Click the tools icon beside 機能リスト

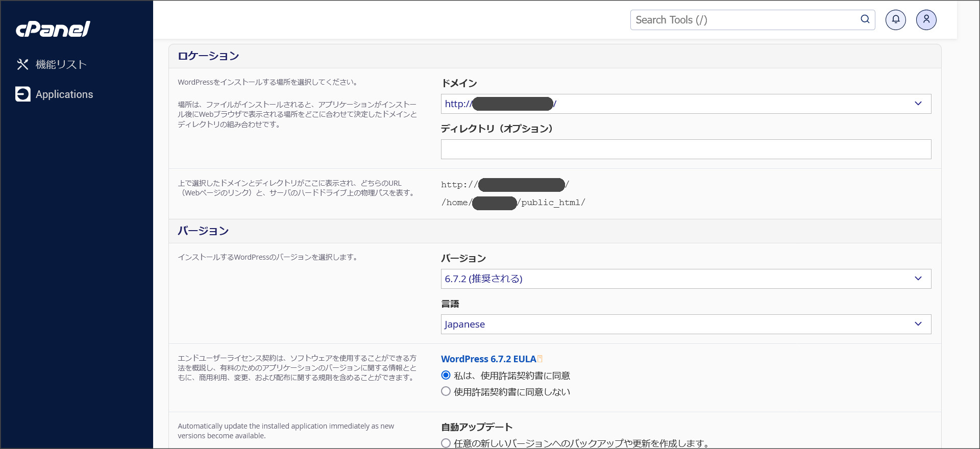(x=22, y=64)
